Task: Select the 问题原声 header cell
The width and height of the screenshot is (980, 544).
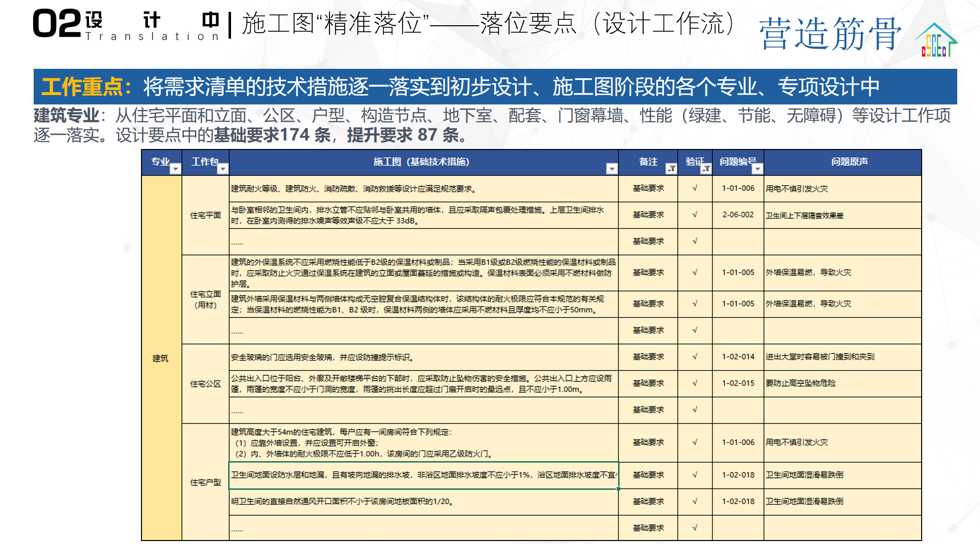Action: click(x=842, y=162)
